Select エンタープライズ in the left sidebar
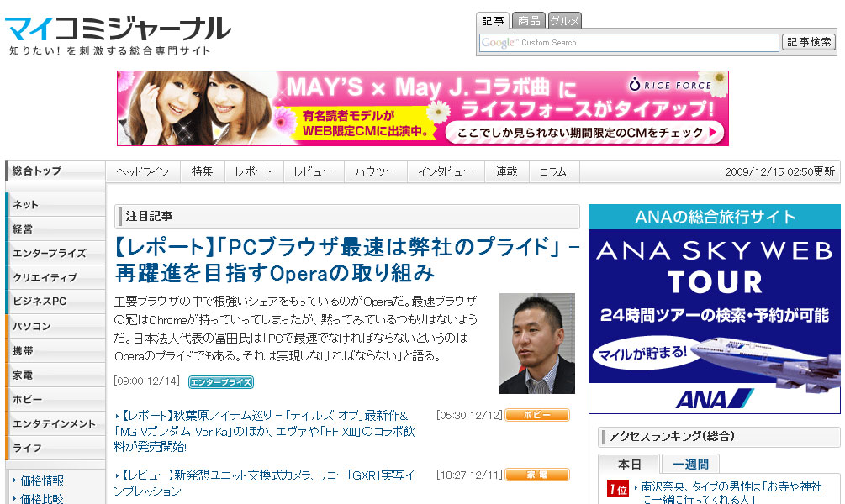Image resolution: width=845 pixels, height=504 pixels. click(x=50, y=254)
